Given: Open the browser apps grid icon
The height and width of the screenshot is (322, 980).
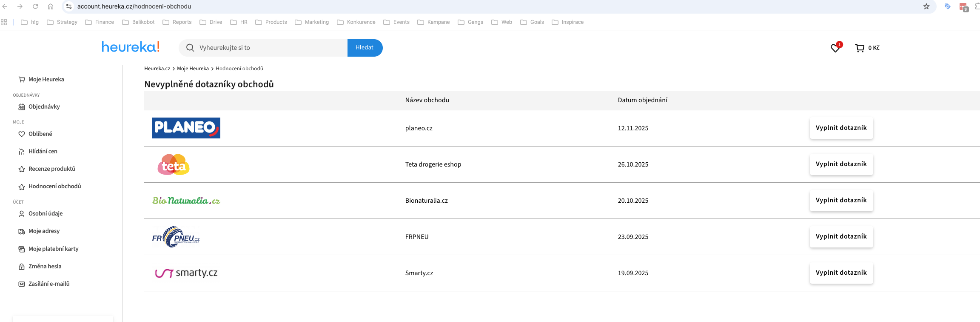Looking at the screenshot, I should pyautogui.click(x=4, y=22).
